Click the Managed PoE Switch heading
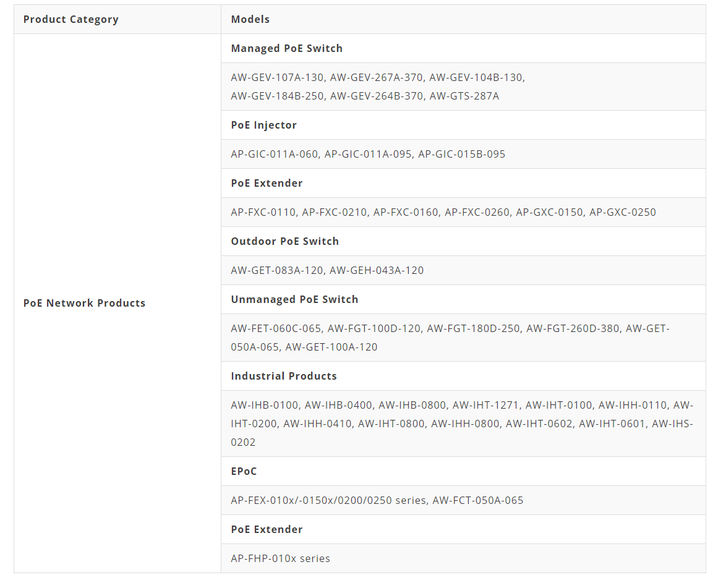The image size is (713, 588). (x=286, y=48)
